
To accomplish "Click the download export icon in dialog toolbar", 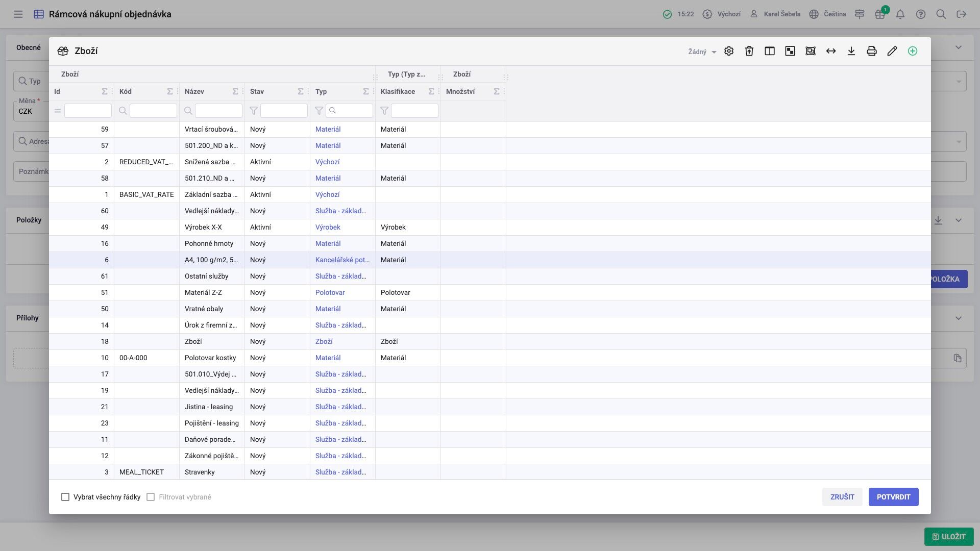I will (x=851, y=51).
